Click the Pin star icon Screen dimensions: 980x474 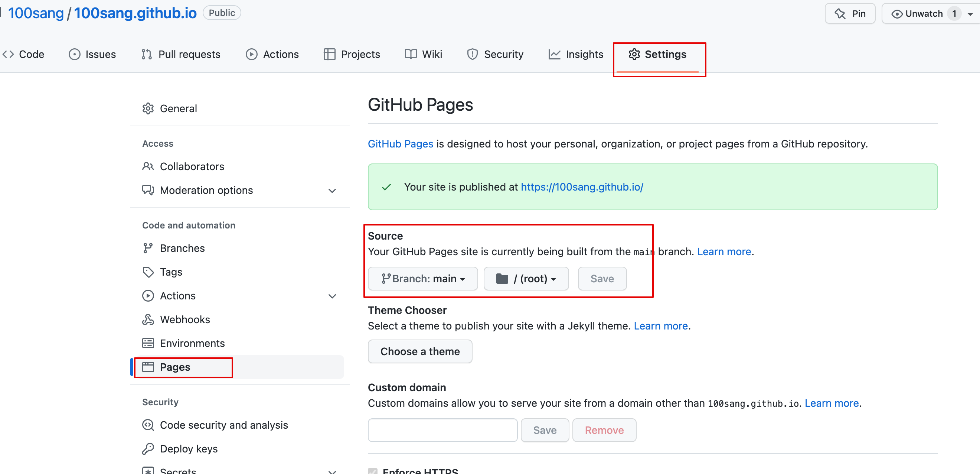pos(840,14)
